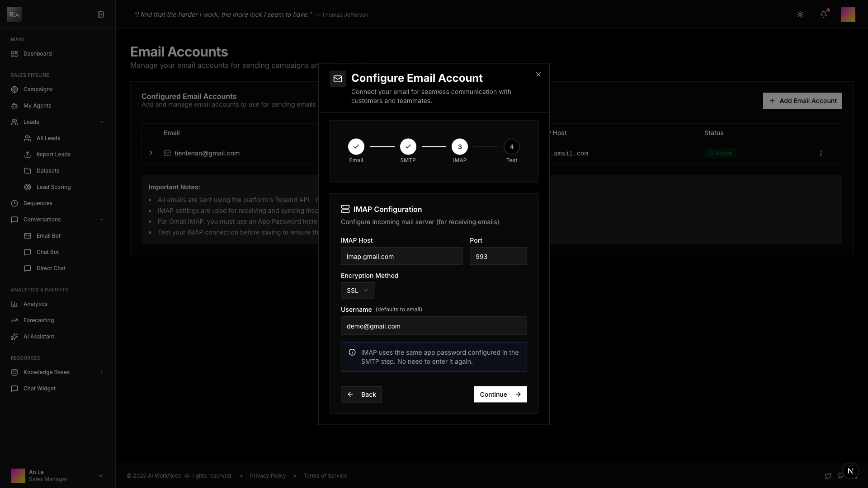Open the notifications bell
868x488 pixels.
click(x=824, y=14)
